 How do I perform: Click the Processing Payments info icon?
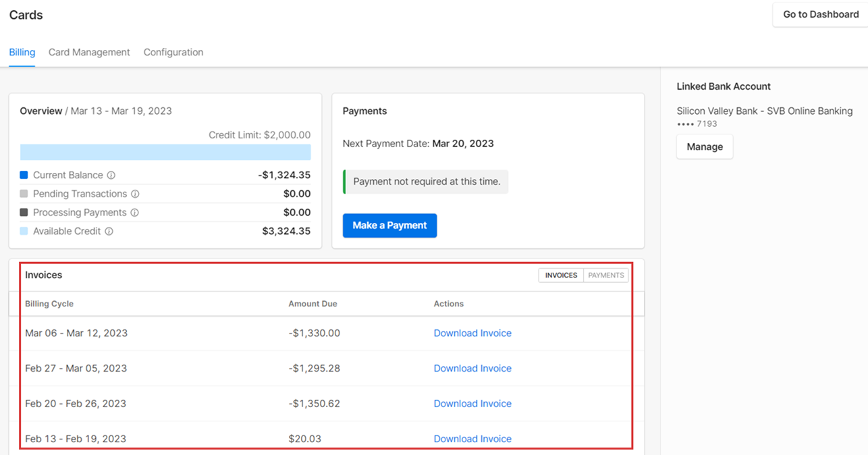tap(134, 213)
